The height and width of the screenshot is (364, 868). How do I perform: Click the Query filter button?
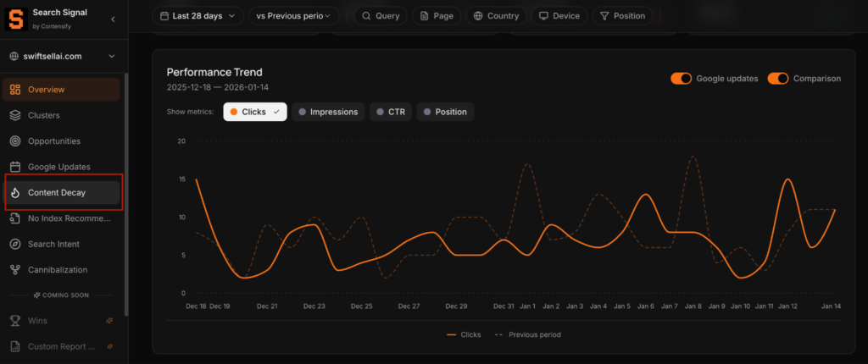[380, 15]
